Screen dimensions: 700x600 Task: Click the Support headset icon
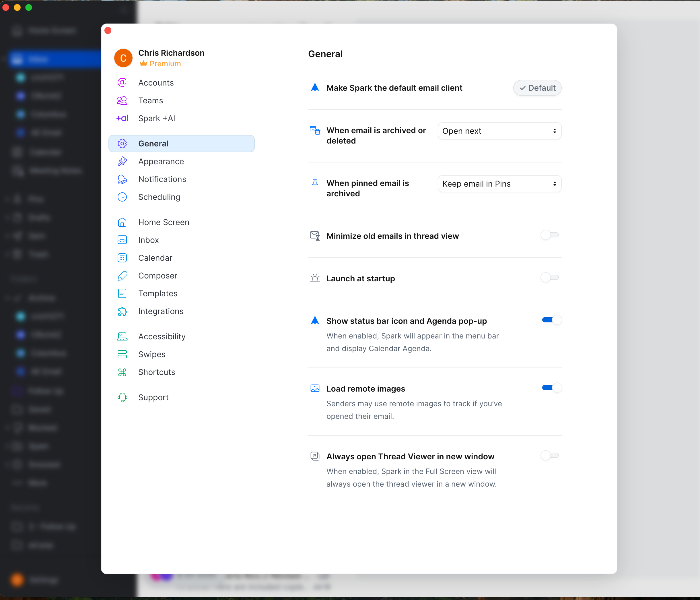pos(122,398)
